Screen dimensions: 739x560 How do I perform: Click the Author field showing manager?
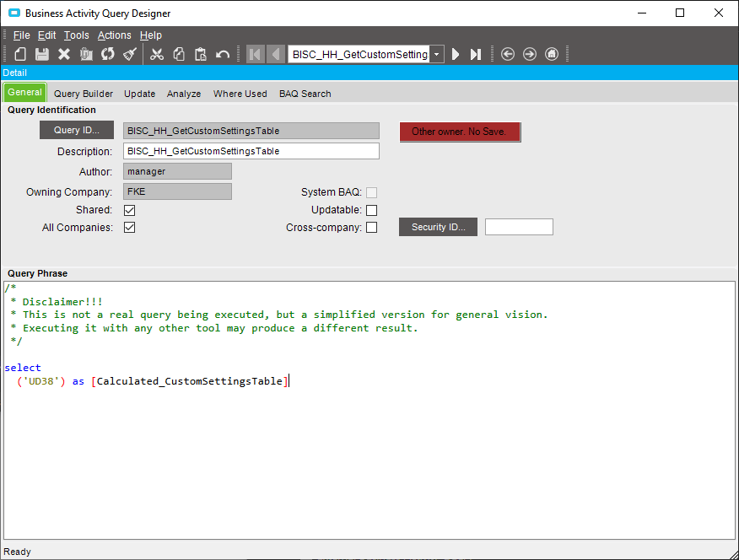tap(178, 171)
